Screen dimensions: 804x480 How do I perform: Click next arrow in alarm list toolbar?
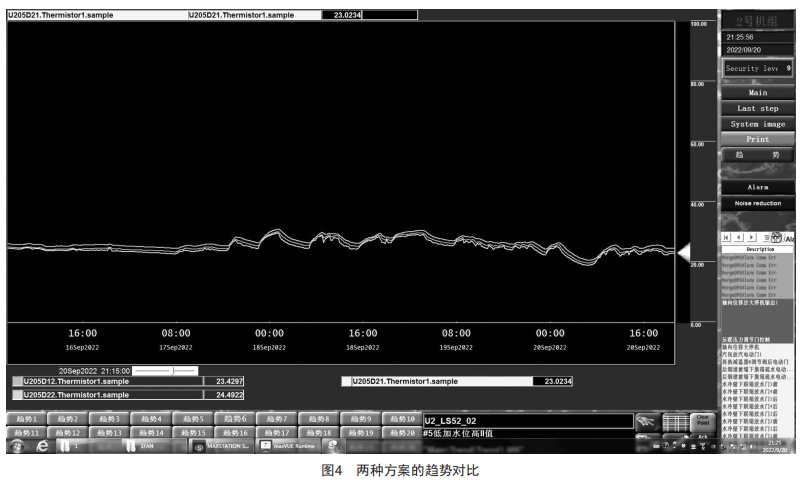[x=752, y=238]
